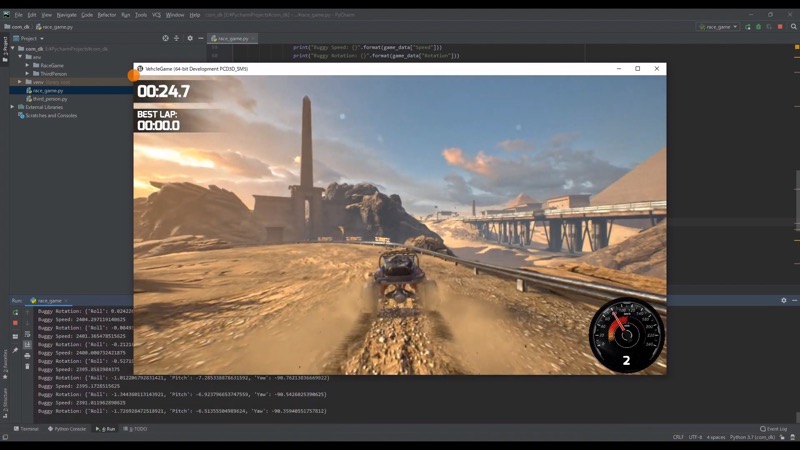Toggle soft-wrap icon in Run console
This screenshot has height=450, width=800.
[28, 334]
